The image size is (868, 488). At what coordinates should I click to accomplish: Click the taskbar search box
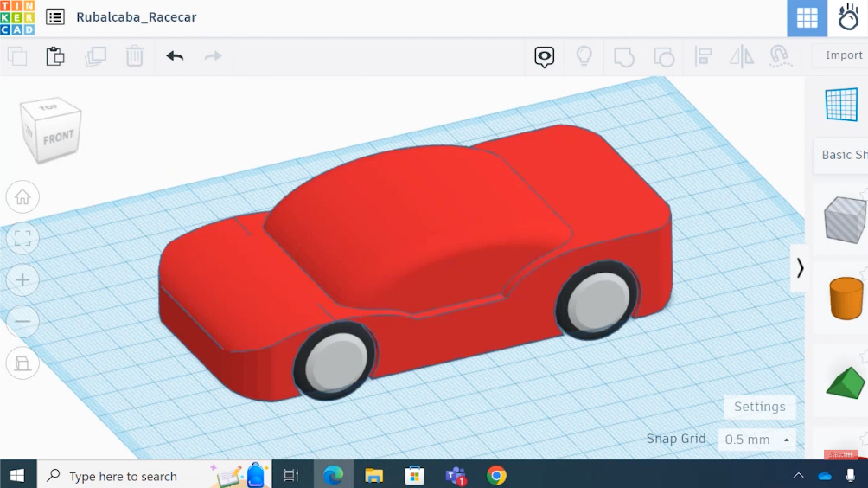(154, 475)
